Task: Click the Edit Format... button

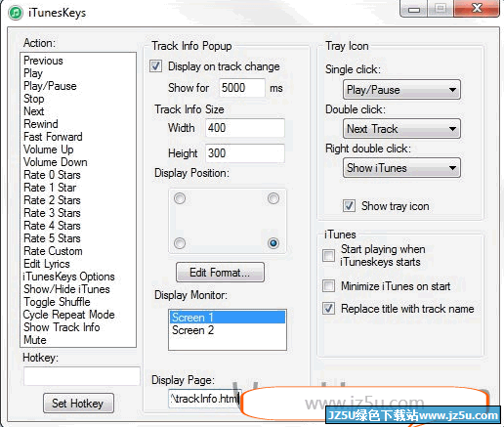Action: (220, 273)
